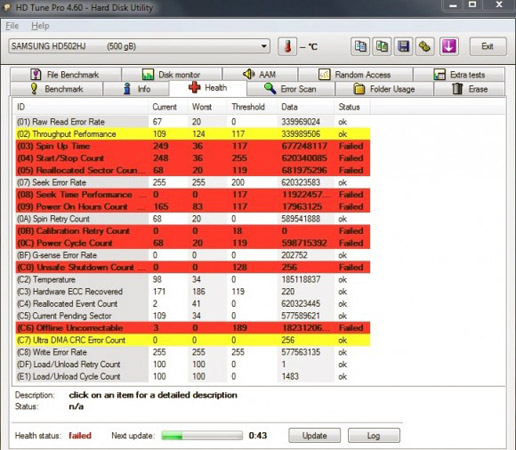The height and width of the screenshot is (450, 516).
Task: Select the (0C) Power Cycle Count row
Action: coord(193,243)
